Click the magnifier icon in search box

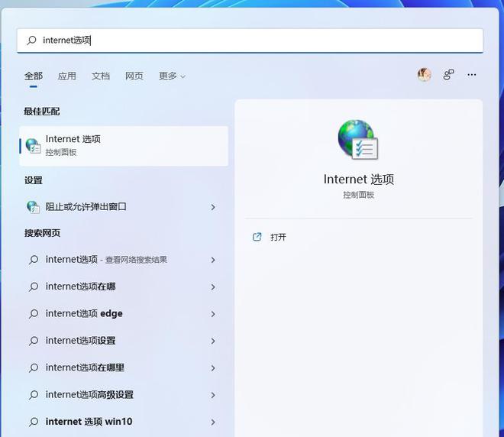pyautogui.click(x=31, y=40)
